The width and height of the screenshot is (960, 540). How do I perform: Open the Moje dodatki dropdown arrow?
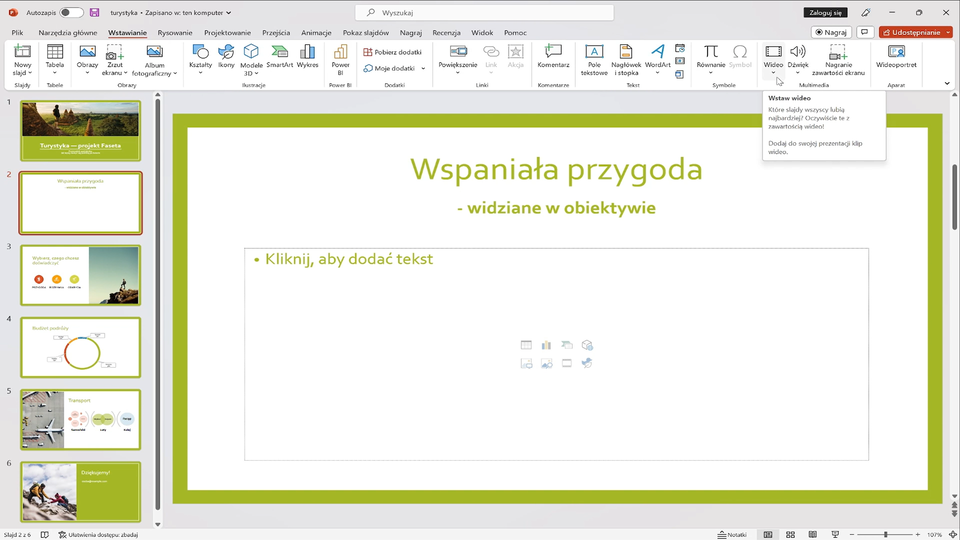(x=423, y=68)
